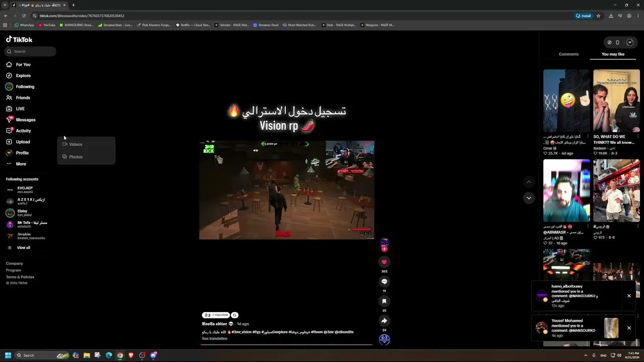Click the TikTok search field

coord(30,51)
